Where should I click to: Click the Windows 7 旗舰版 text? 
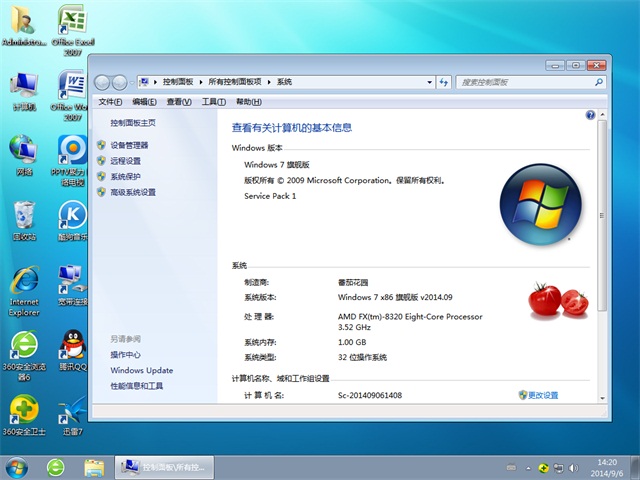(x=277, y=164)
